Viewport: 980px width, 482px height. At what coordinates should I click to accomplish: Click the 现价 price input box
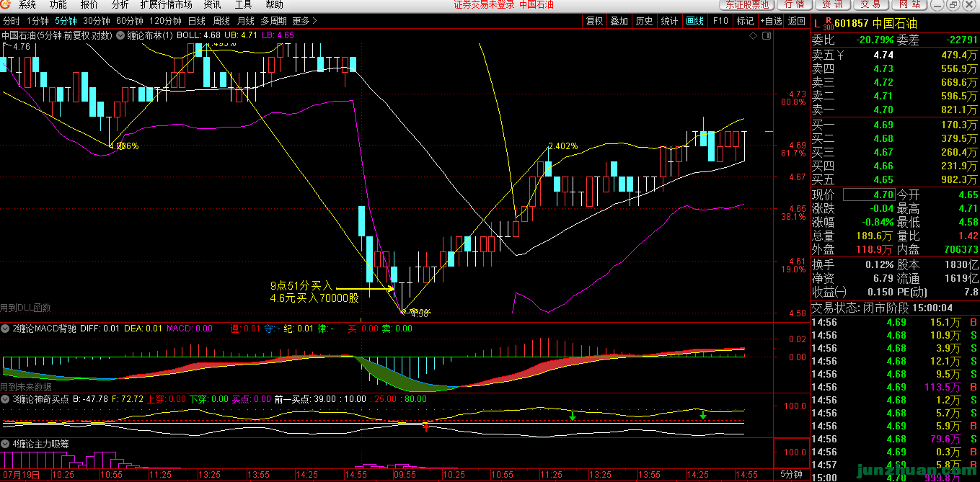click(x=868, y=195)
